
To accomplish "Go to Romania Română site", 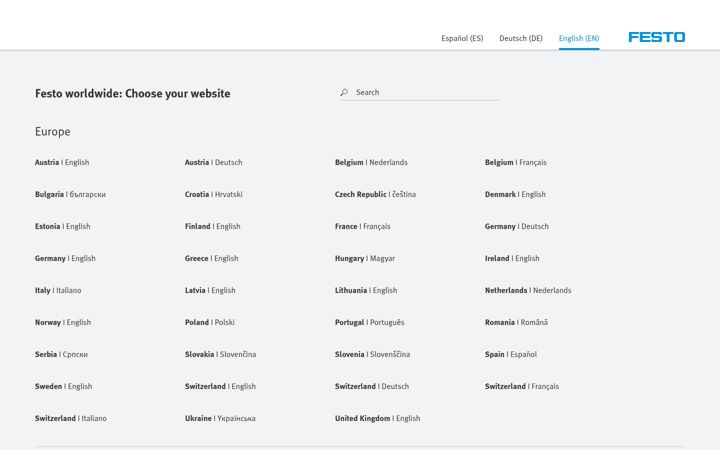I will [x=516, y=322].
